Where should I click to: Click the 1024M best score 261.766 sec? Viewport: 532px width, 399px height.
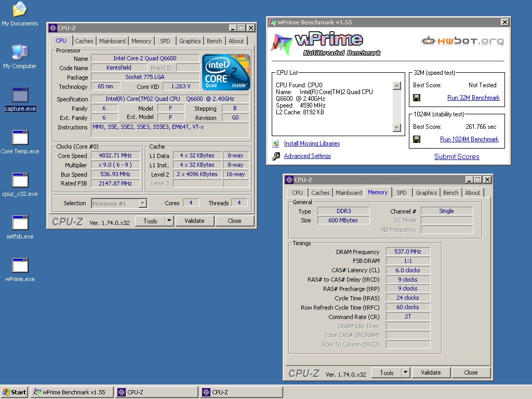pyautogui.click(x=481, y=127)
